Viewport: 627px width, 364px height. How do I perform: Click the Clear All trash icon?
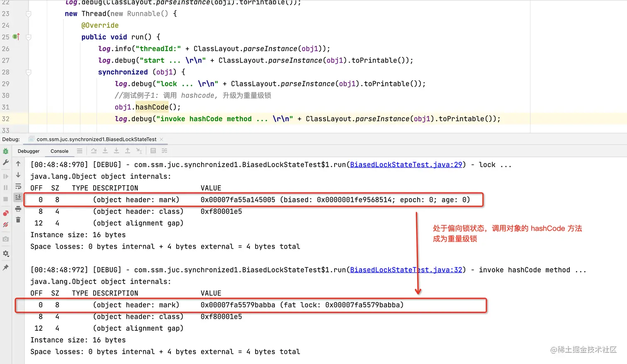[18, 220]
